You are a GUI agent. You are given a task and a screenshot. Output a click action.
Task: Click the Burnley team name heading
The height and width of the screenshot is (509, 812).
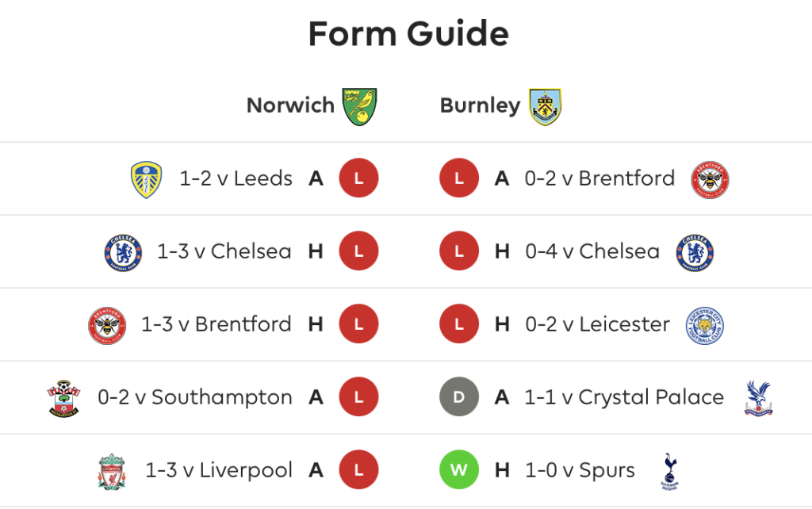pos(480,105)
